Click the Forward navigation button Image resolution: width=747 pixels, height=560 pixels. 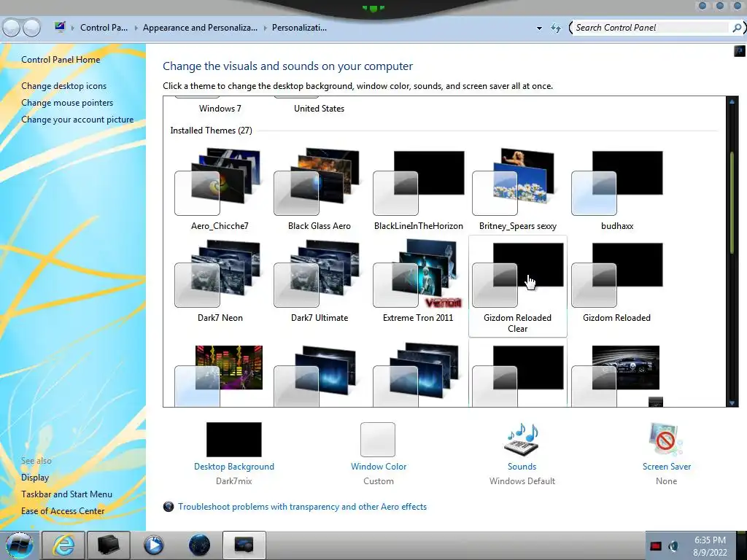coord(32,28)
